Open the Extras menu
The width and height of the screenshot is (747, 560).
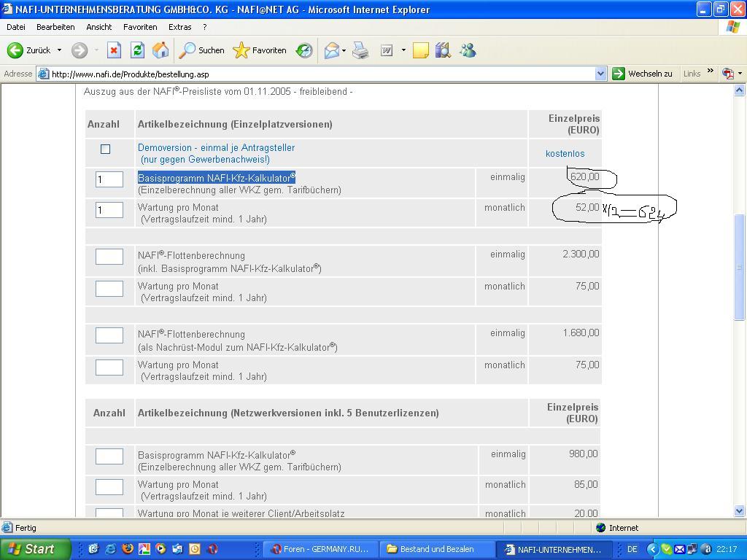pyautogui.click(x=179, y=27)
